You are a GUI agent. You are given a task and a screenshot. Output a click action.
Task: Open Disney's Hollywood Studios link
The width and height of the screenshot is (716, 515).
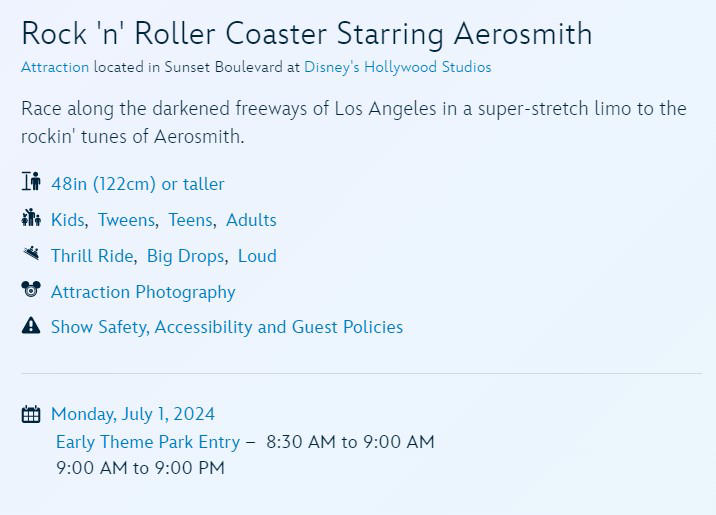(398, 67)
